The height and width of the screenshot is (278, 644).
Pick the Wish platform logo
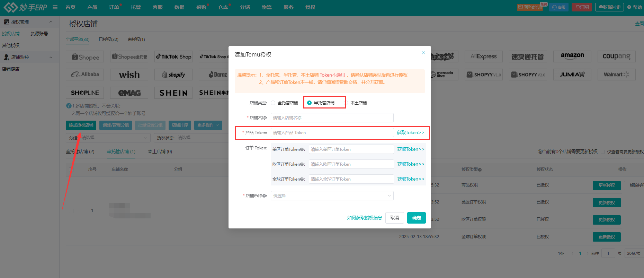pos(129,75)
